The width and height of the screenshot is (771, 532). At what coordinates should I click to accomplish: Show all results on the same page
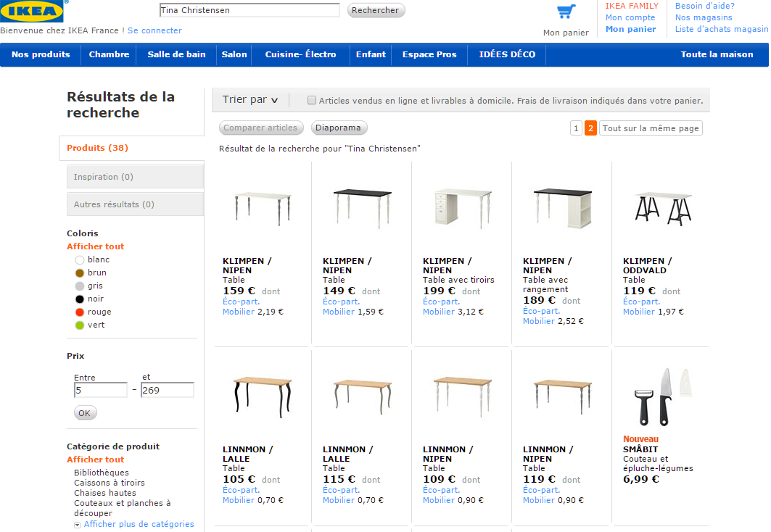(x=651, y=128)
